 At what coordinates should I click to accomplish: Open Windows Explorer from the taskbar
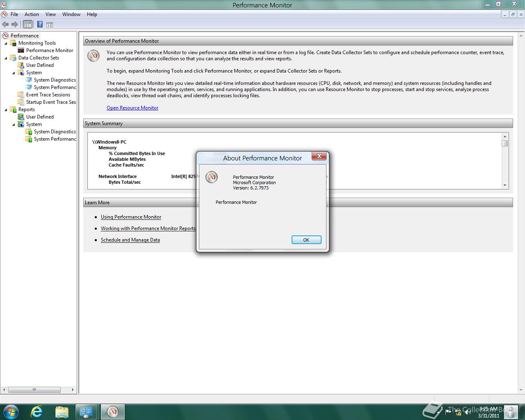coord(62,412)
